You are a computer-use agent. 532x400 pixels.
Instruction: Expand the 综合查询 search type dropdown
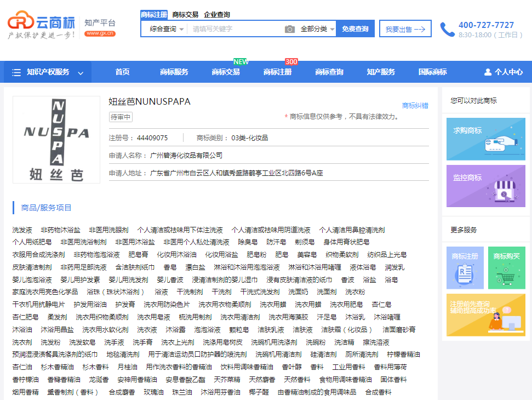point(167,29)
